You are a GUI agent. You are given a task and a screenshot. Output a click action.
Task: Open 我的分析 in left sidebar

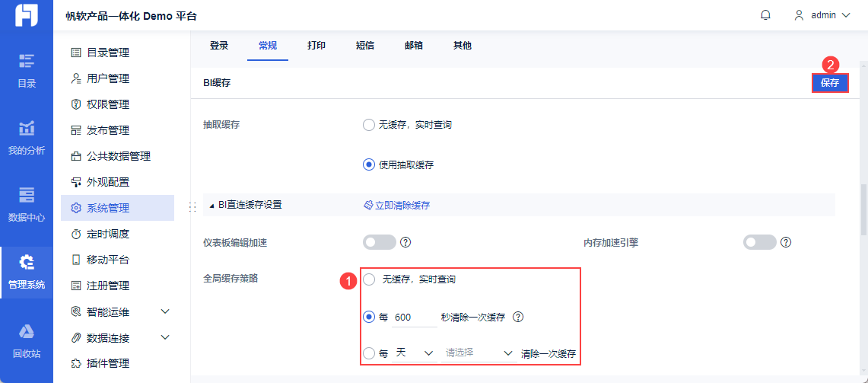(27, 137)
